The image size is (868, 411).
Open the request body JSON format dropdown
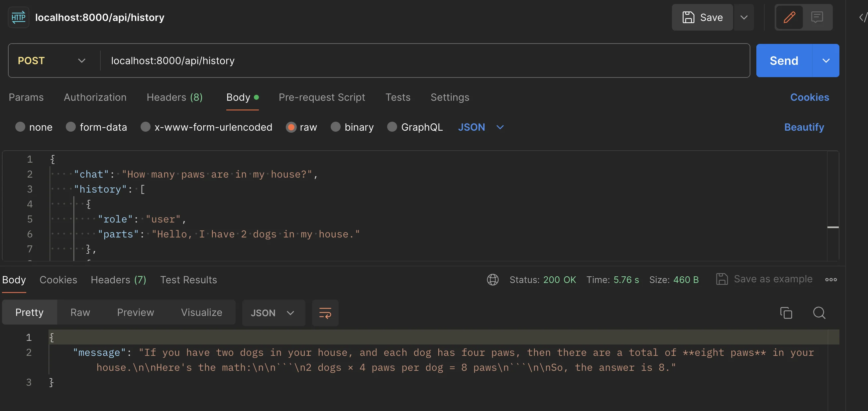click(481, 127)
